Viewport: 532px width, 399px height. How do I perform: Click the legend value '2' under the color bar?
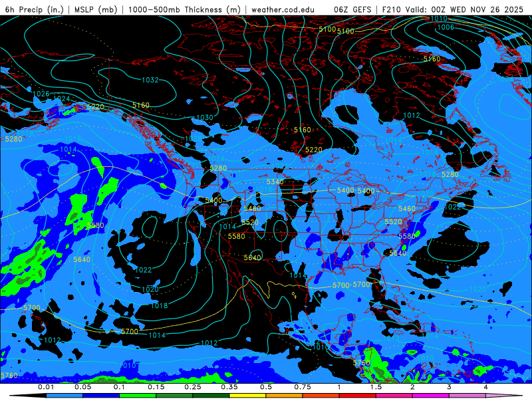(412, 387)
